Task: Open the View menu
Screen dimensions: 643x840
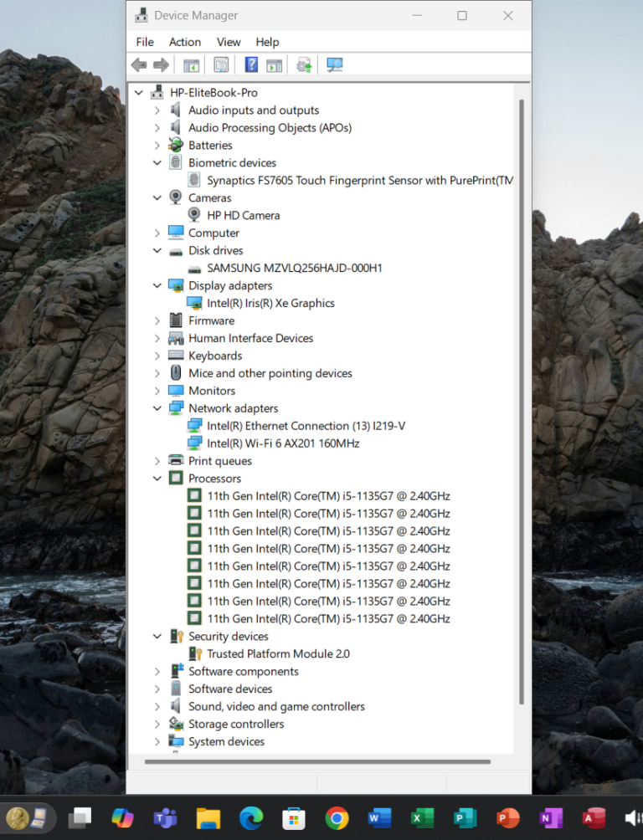Action: pyautogui.click(x=229, y=42)
